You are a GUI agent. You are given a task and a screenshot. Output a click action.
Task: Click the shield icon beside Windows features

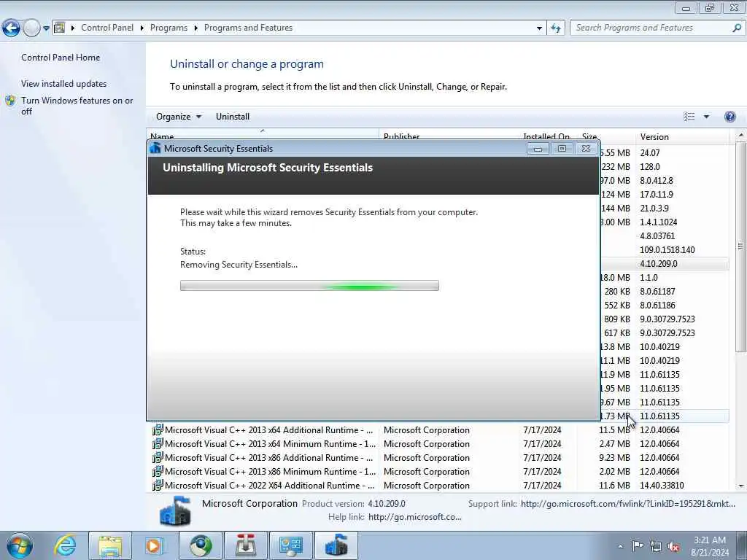10,101
